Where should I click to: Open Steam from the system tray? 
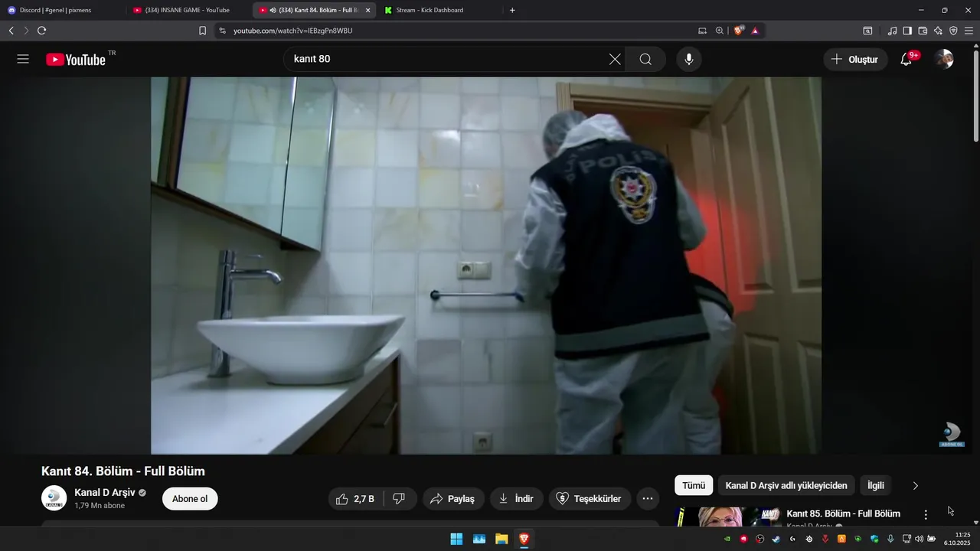[776, 539]
